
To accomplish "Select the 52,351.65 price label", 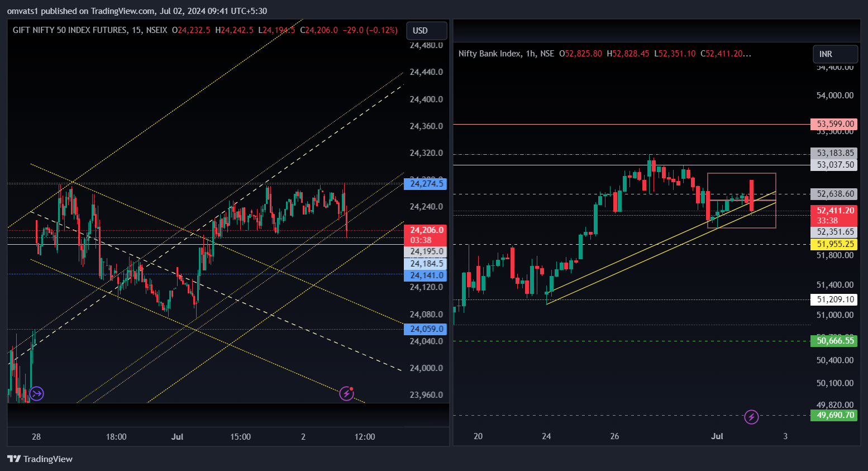I will (x=834, y=232).
